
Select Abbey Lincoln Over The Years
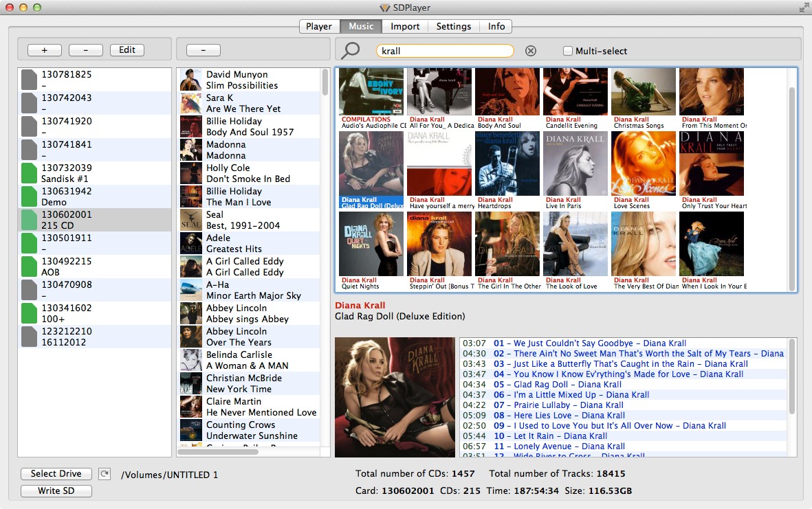coord(249,337)
